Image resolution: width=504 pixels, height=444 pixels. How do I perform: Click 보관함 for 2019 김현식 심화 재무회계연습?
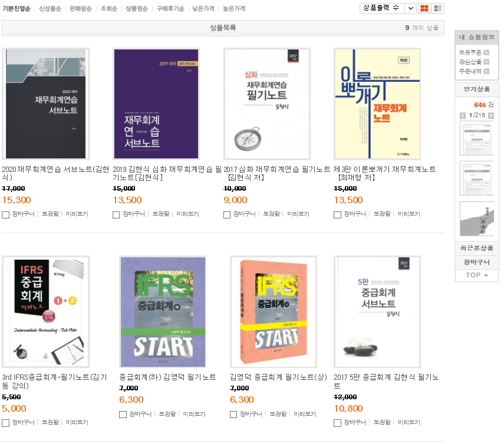(x=161, y=214)
